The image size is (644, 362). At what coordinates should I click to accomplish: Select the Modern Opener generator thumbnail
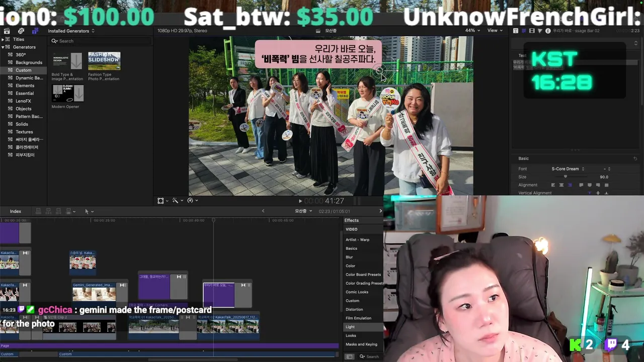click(x=67, y=93)
